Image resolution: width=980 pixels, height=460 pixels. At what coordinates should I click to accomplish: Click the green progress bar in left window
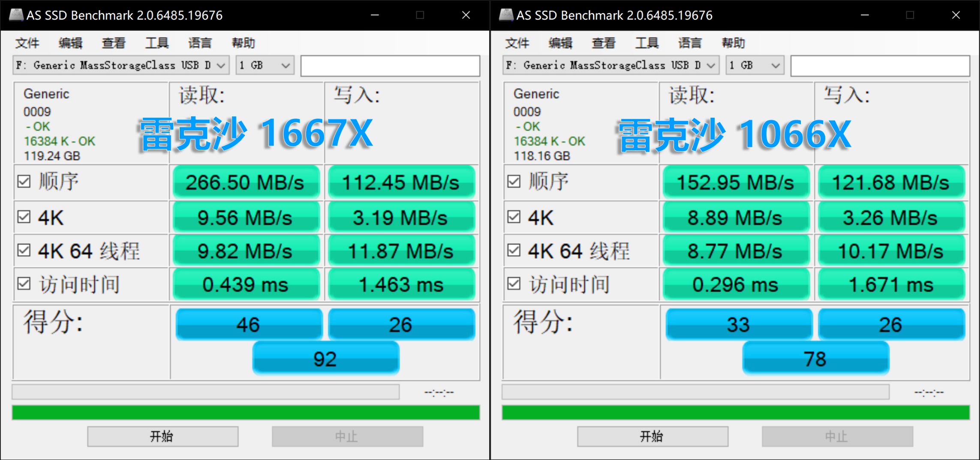click(246, 412)
